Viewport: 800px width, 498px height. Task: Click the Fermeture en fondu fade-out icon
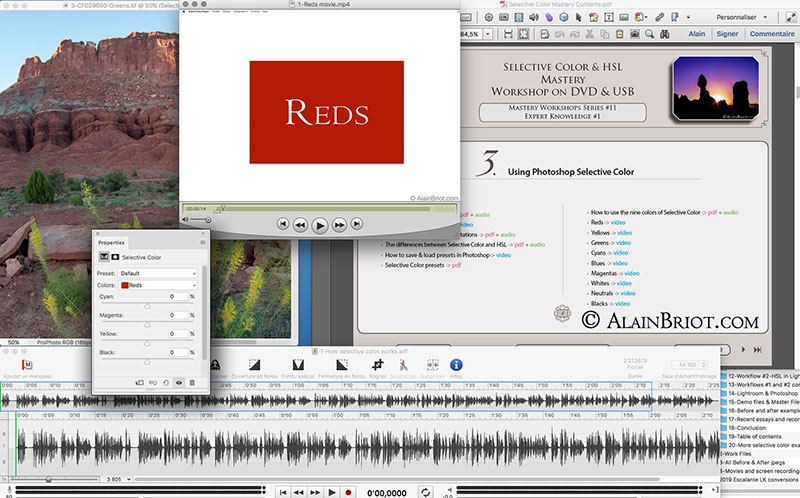341,366
